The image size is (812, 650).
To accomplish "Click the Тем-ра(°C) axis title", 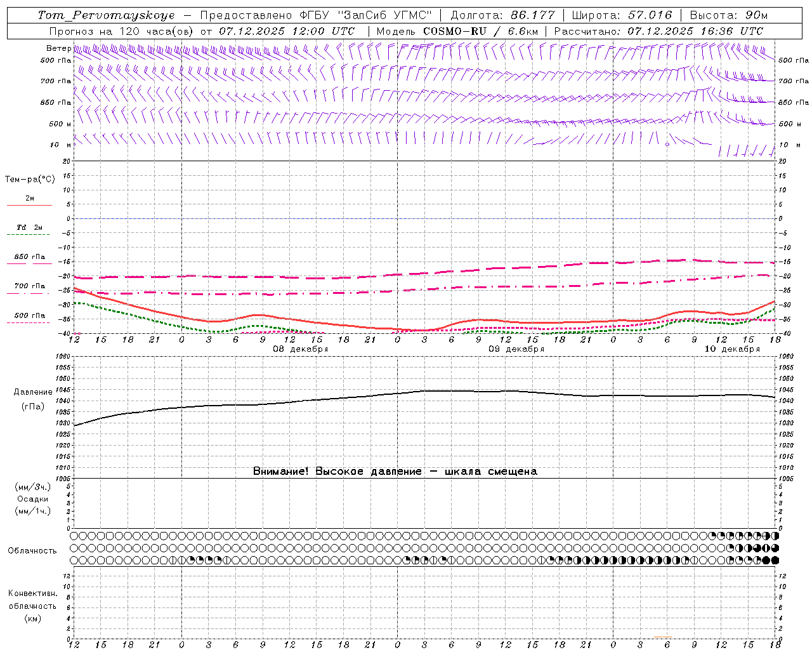I will point(30,180).
